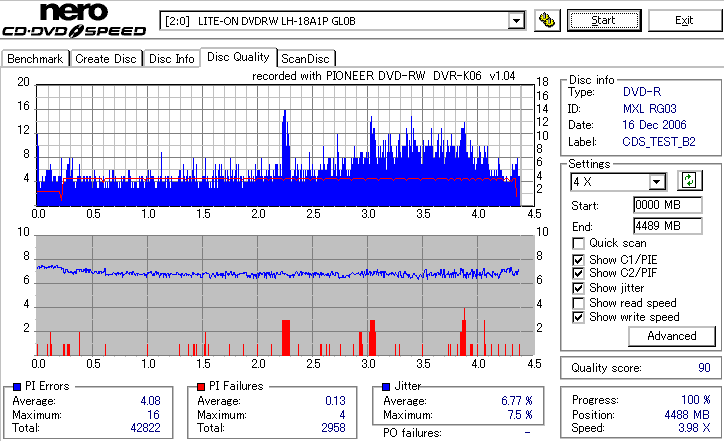Click the blue Jitter legend square

coord(386,386)
